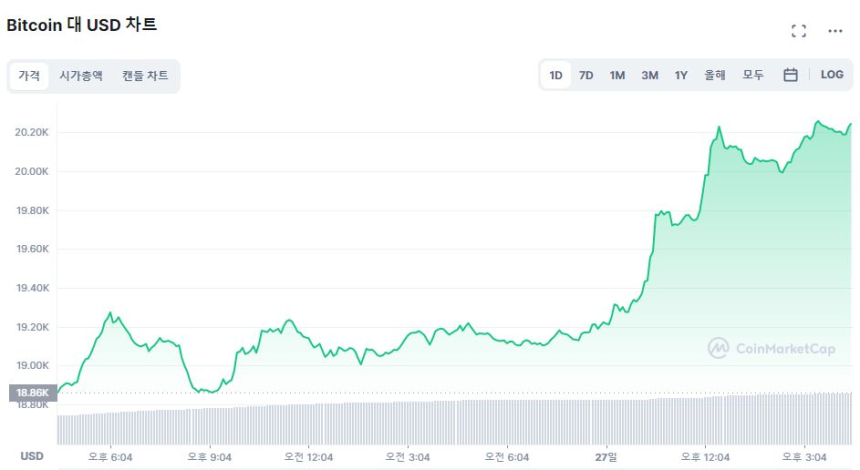Click the CoinMarketCap watermark logo
The width and height of the screenshot is (860, 470).
tap(772, 348)
